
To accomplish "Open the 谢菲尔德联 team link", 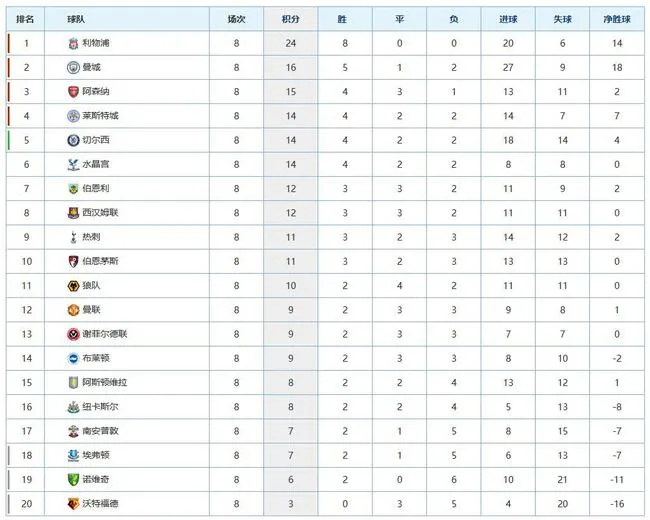I will [105, 334].
